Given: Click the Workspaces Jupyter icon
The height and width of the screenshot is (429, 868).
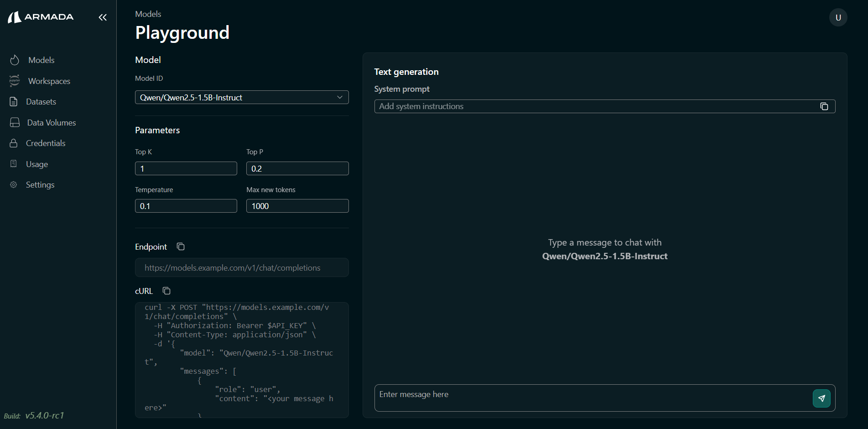Looking at the screenshot, I should pos(15,81).
